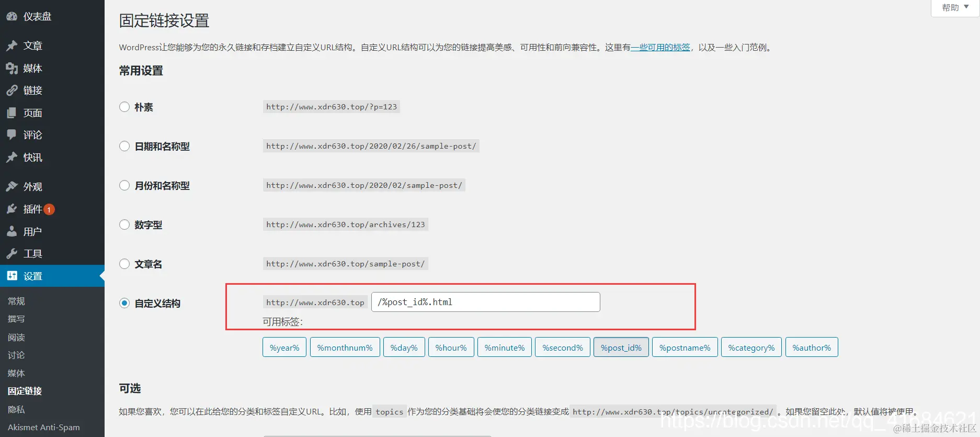Select the 月份和名称型 radio button
Viewport: 980px width, 437px height.
click(x=124, y=185)
